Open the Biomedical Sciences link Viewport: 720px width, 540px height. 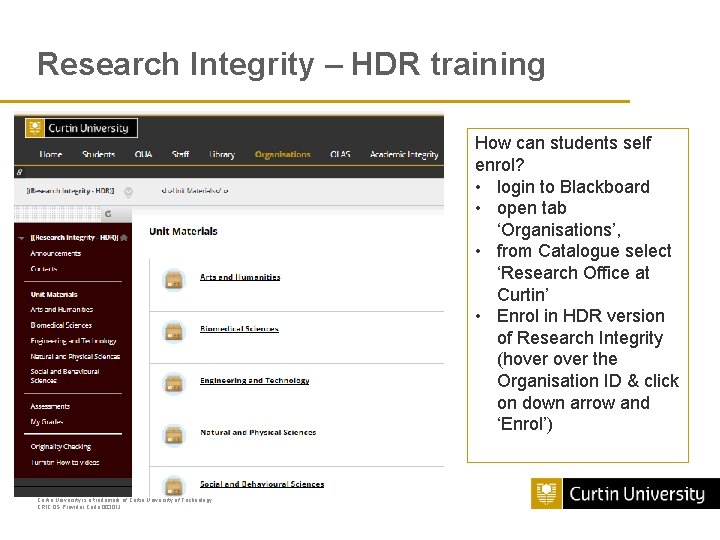pyautogui.click(x=239, y=328)
